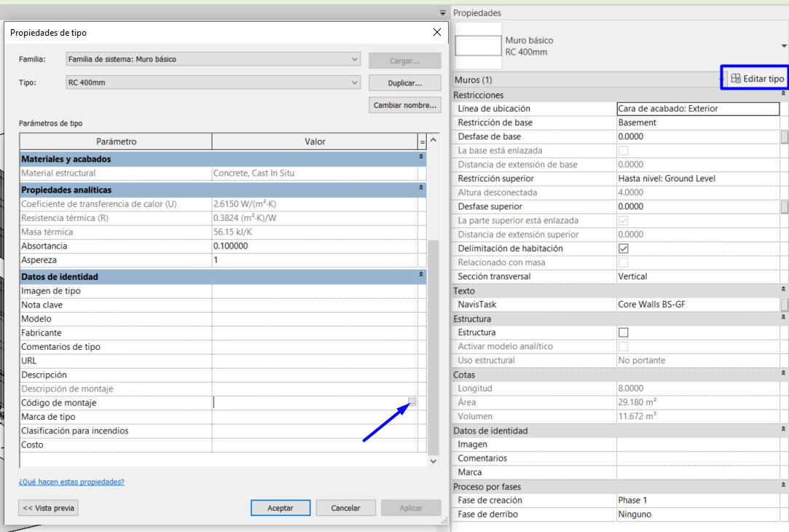Click the Restricción de base value Basement
Screen dimensions: 789x532
(698, 123)
